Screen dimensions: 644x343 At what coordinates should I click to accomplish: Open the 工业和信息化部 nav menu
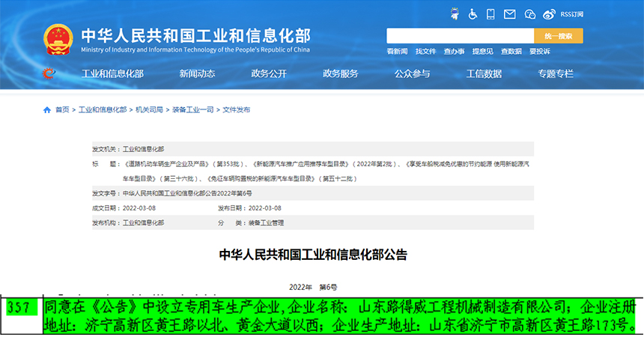(x=112, y=74)
